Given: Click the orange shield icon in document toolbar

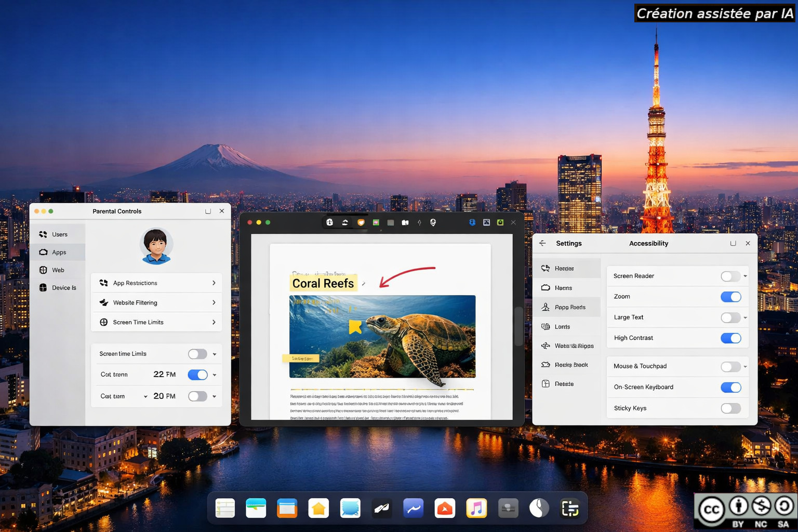Looking at the screenshot, I should (361, 222).
